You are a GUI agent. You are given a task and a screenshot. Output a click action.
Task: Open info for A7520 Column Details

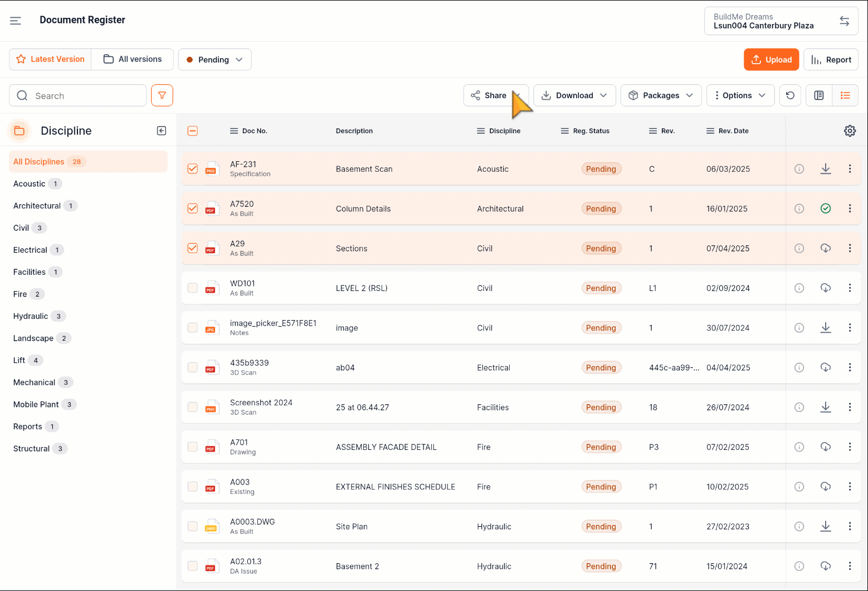pos(799,209)
